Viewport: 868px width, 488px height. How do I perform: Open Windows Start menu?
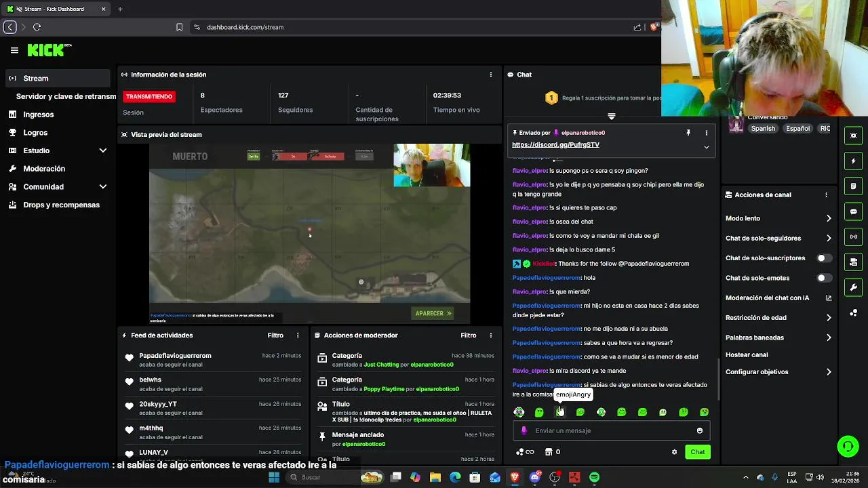274,477
